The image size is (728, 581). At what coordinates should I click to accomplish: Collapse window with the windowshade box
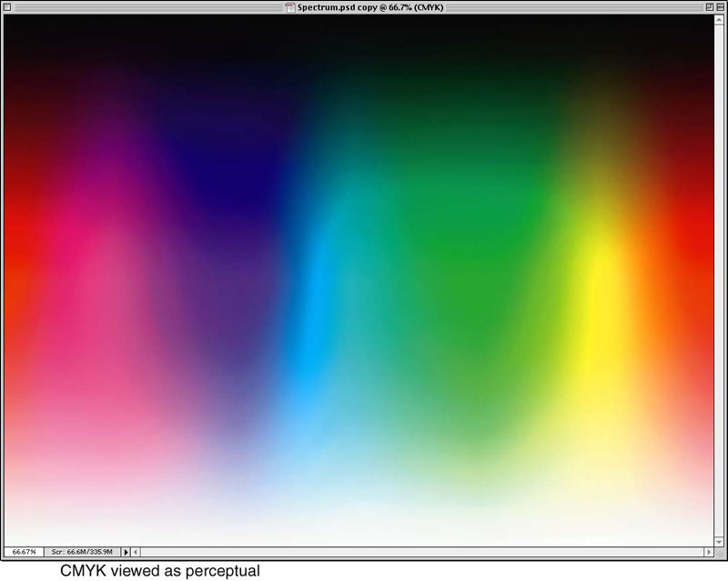pyautogui.click(x=718, y=7)
